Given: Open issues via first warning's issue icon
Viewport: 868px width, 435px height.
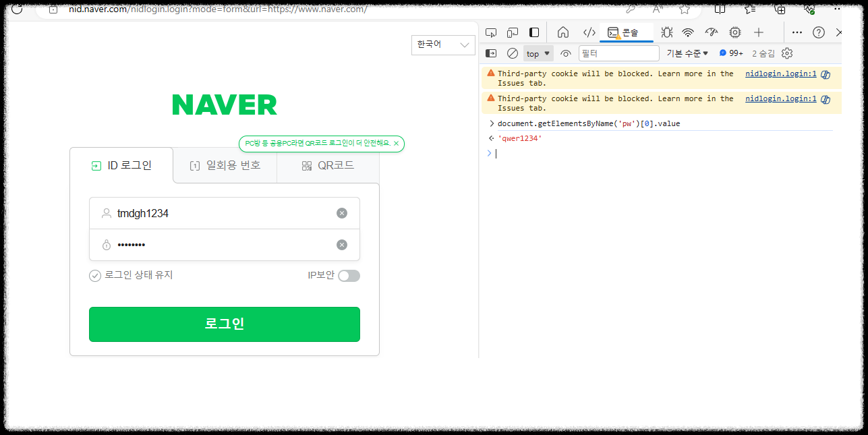Looking at the screenshot, I should click(826, 74).
